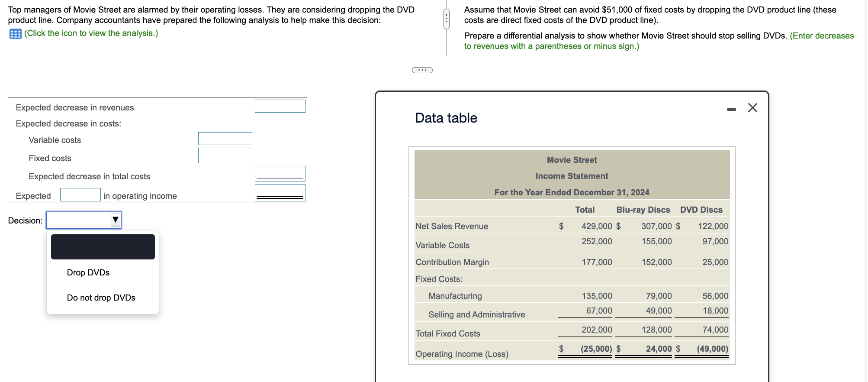Click the increase/decrease blank after 'Expected'
The height and width of the screenshot is (382, 868).
tap(80, 194)
